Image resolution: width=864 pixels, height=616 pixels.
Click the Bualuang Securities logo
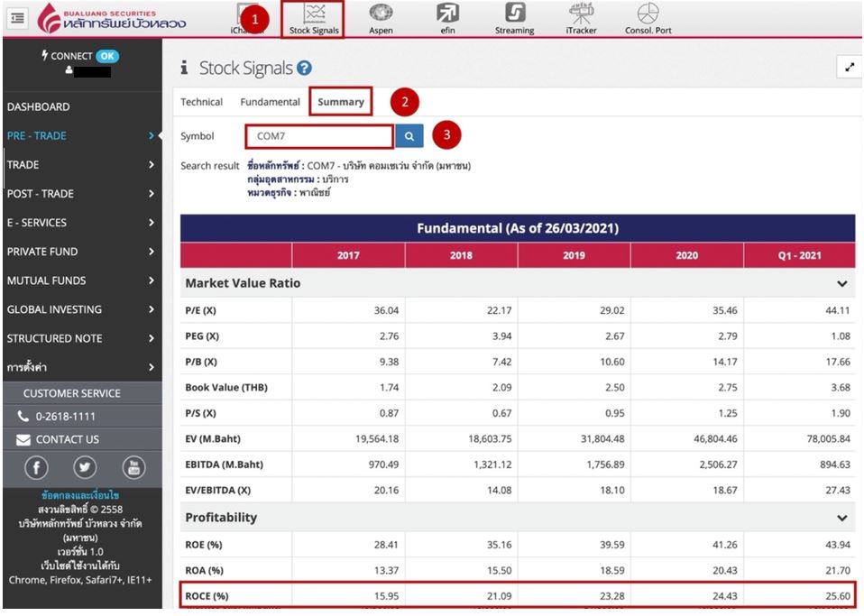pos(112,19)
